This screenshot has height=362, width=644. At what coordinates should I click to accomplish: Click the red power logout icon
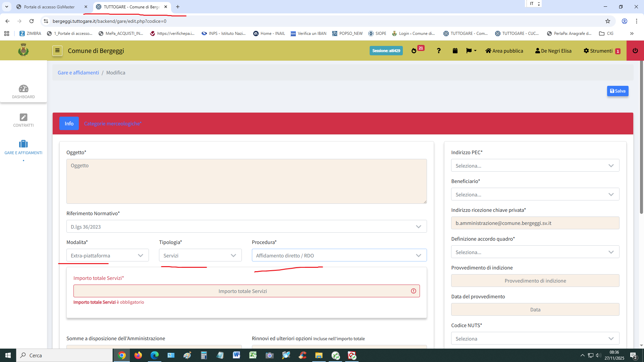point(635,51)
